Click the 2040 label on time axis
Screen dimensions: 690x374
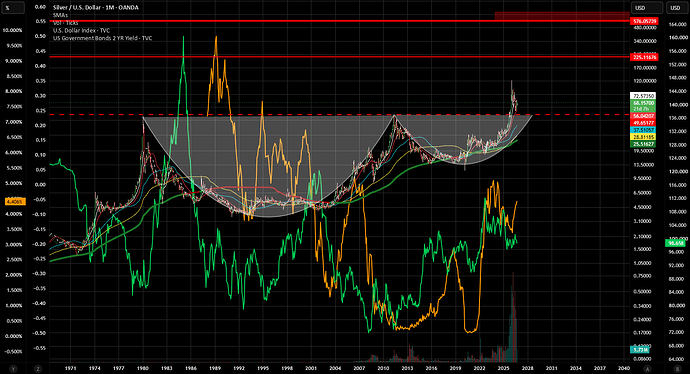tap(624, 368)
